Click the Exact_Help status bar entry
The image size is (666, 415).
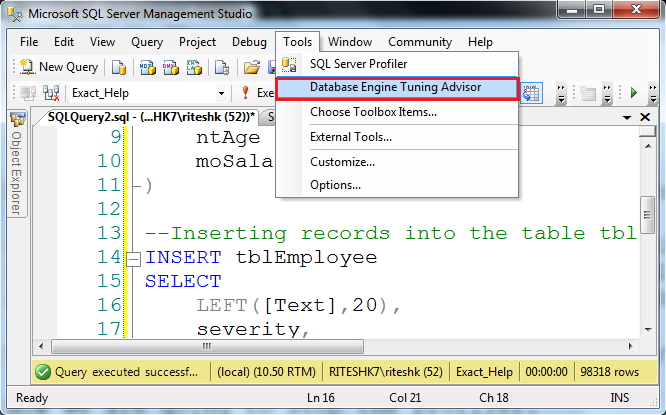point(484,372)
